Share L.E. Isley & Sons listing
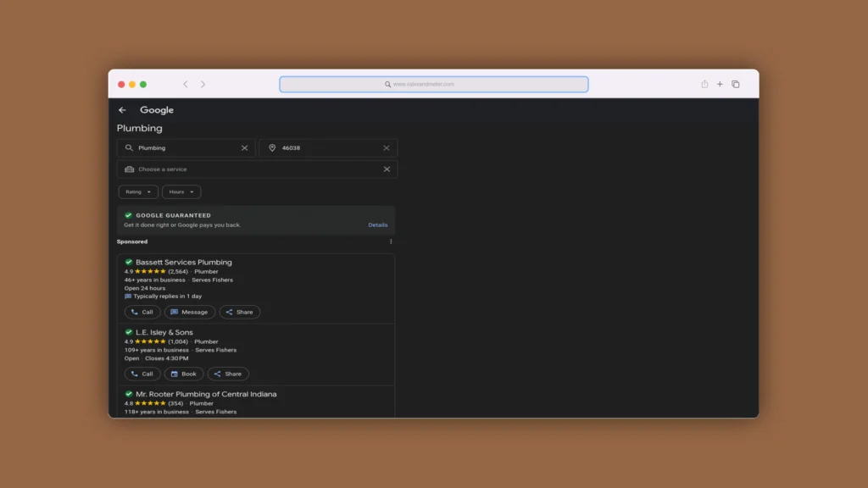The image size is (868, 488). pos(228,374)
